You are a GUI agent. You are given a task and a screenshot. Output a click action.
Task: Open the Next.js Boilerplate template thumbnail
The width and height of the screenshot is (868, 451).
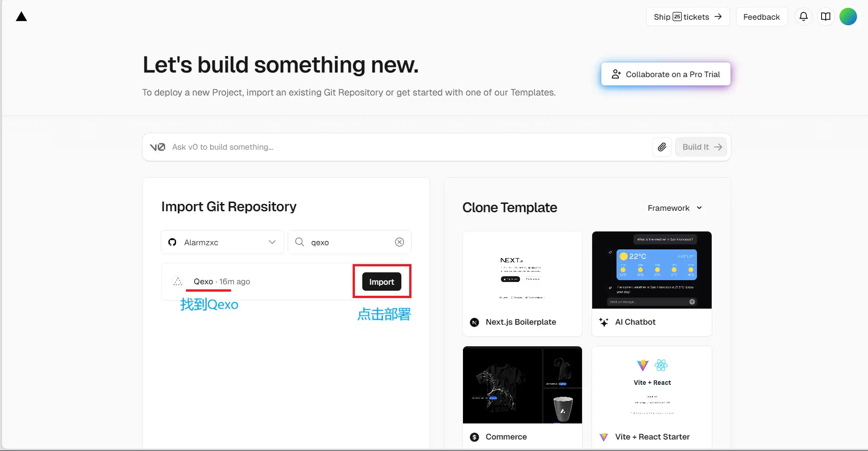click(522, 270)
